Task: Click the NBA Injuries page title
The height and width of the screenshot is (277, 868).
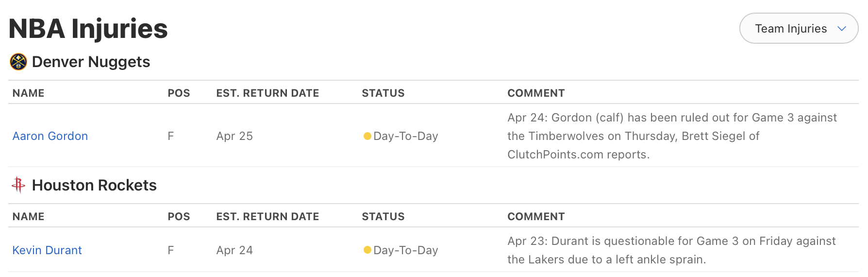Action: click(88, 29)
